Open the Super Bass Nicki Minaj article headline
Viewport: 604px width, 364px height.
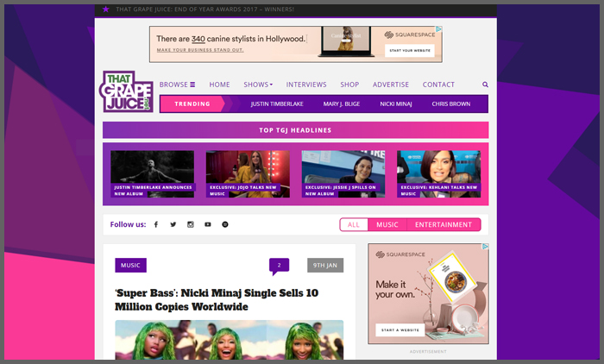pos(217,299)
